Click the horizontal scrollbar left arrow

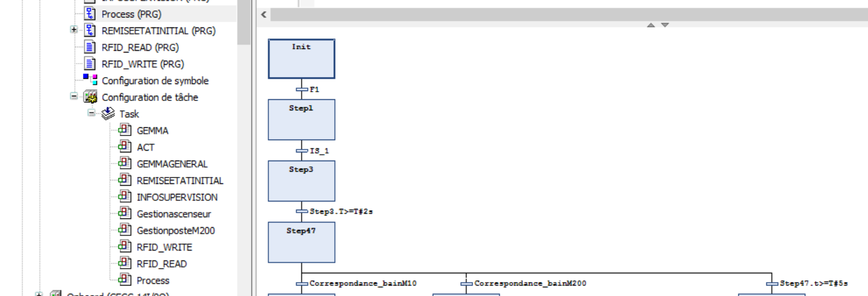tap(264, 15)
